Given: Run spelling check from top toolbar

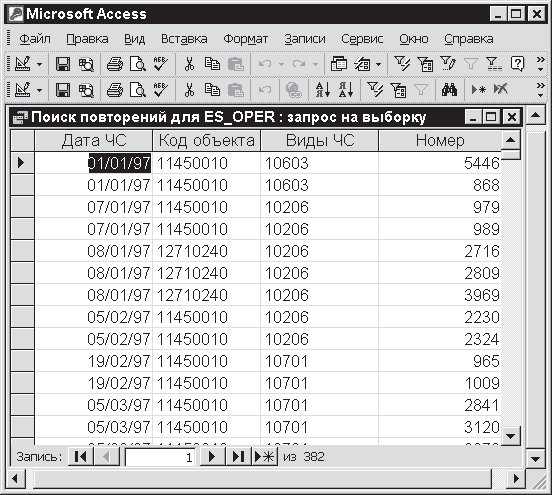Looking at the screenshot, I should [161, 64].
